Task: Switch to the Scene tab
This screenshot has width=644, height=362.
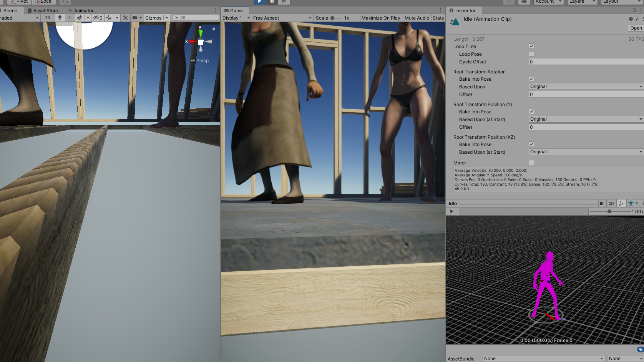Action: click(x=10, y=10)
